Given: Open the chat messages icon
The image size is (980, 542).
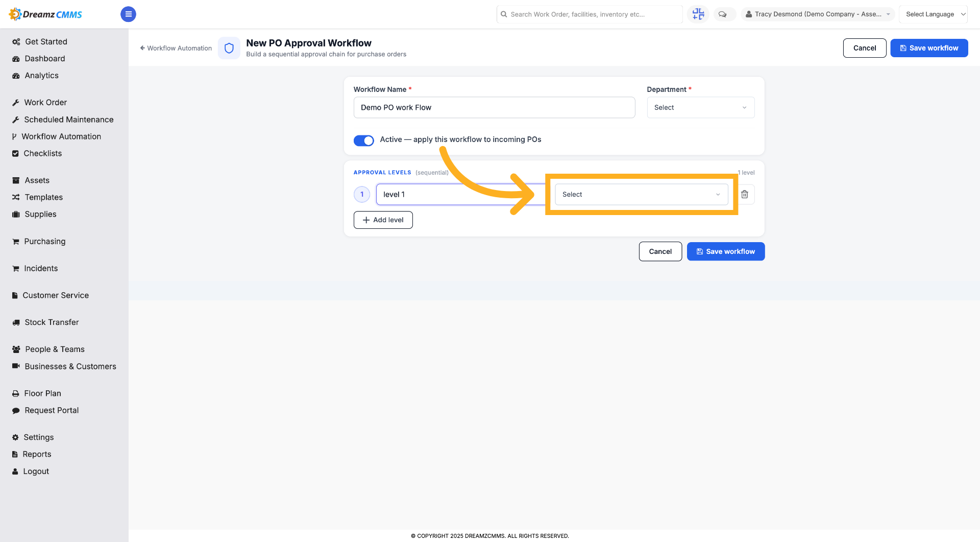Looking at the screenshot, I should coord(723,14).
